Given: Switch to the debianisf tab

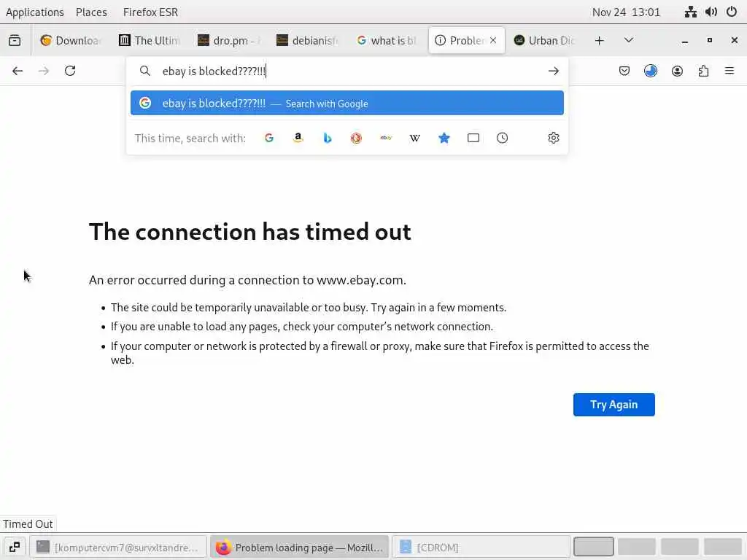Looking at the screenshot, I should pos(309,41).
